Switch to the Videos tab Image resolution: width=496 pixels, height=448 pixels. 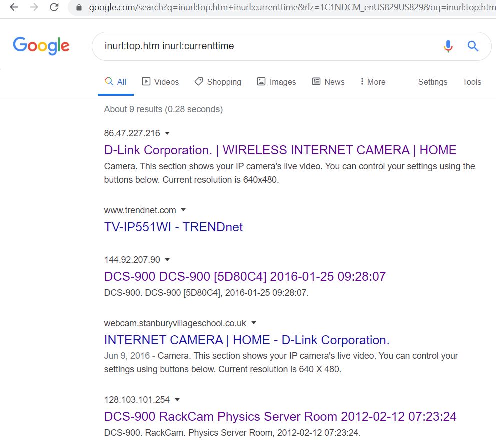160,82
